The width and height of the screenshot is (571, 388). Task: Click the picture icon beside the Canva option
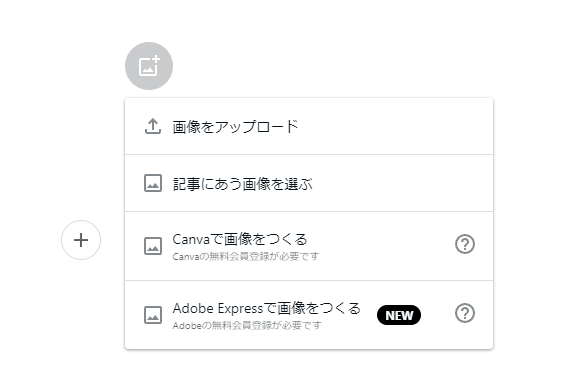pyautogui.click(x=153, y=246)
